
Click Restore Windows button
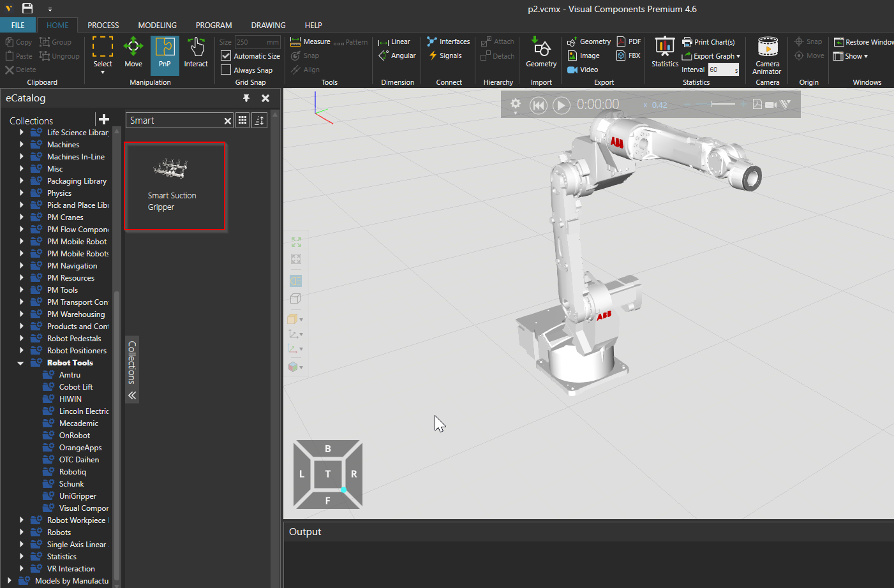[x=863, y=42]
